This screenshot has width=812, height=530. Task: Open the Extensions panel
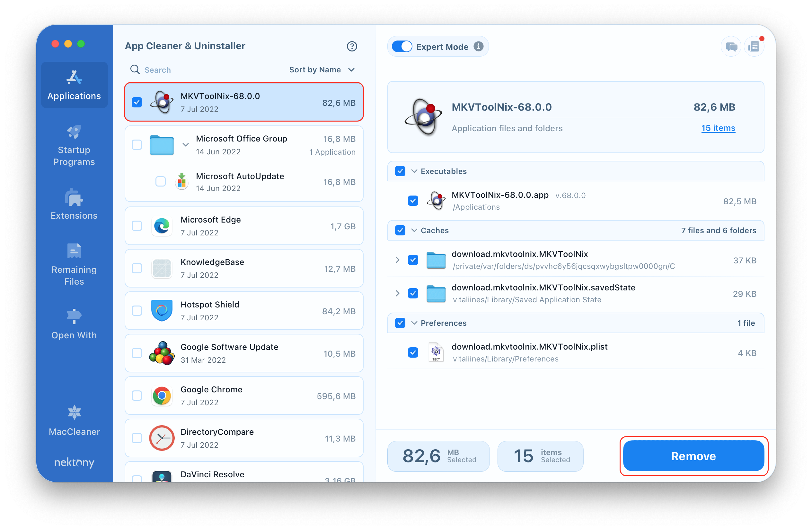73,207
